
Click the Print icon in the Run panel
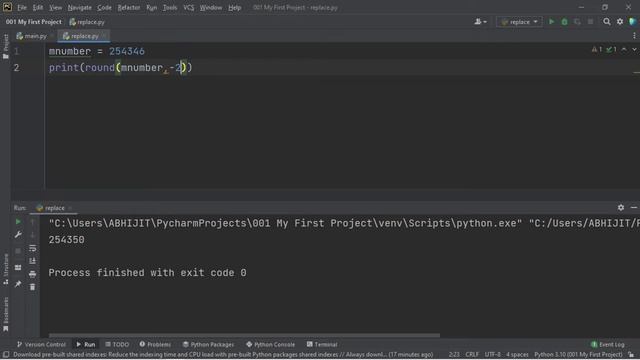(x=33, y=274)
